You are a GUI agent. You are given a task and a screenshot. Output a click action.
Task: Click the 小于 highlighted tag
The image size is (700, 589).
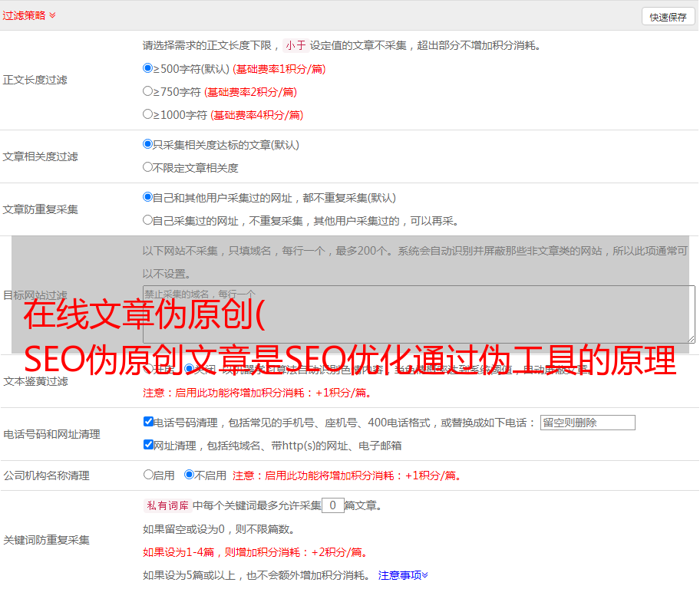coord(296,45)
